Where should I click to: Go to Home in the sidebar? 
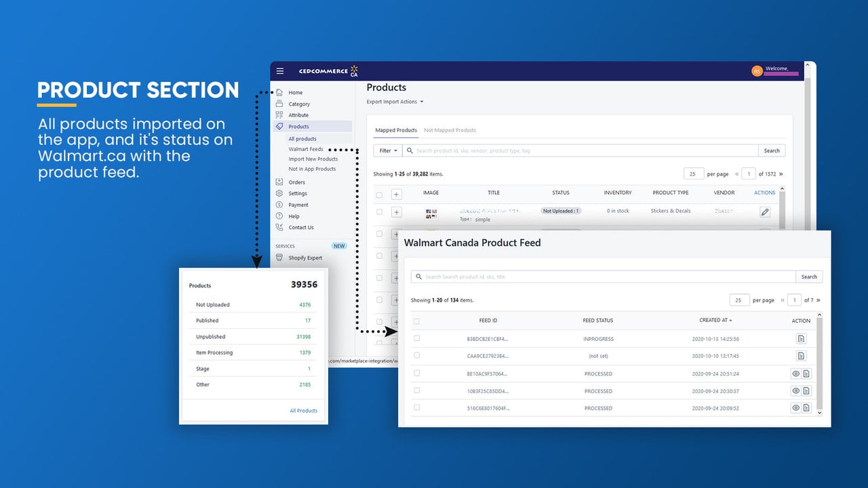[296, 92]
